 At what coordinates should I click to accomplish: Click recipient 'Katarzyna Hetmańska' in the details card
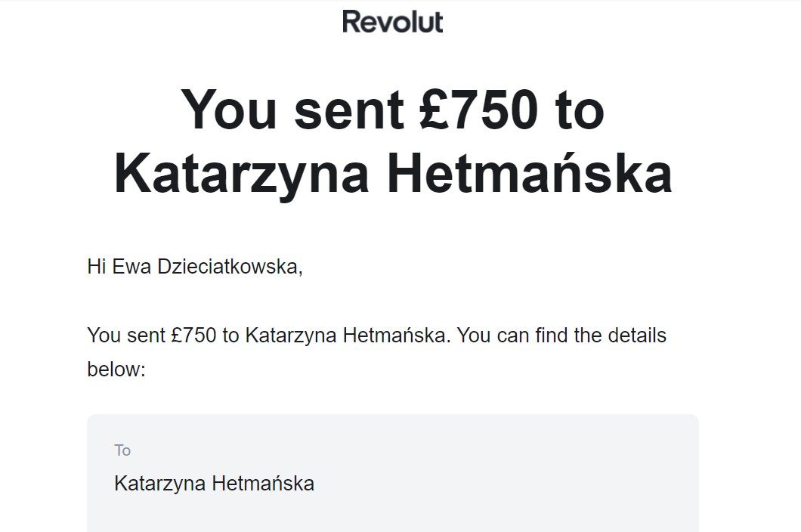[x=214, y=484]
